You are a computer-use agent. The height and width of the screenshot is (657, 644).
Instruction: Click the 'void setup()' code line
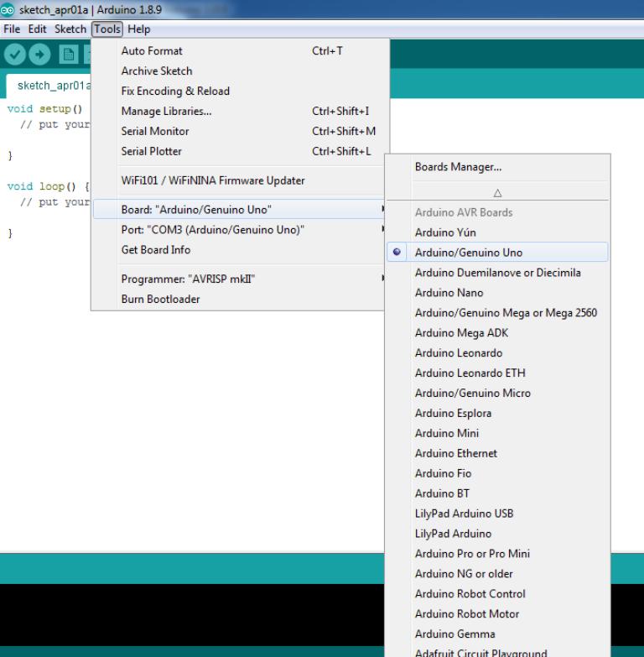[x=44, y=109]
